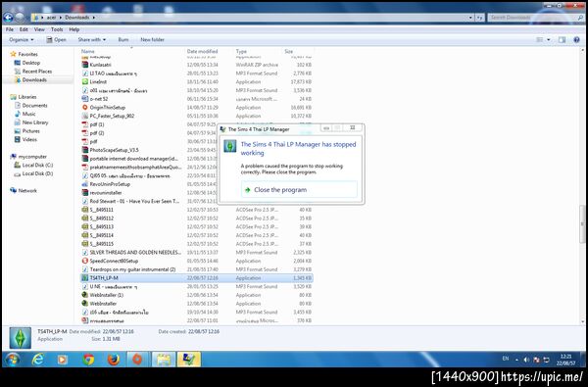Open the Help menu
Image resolution: width=588 pixels, height=387 pixels.
click(x=74, y=29)
